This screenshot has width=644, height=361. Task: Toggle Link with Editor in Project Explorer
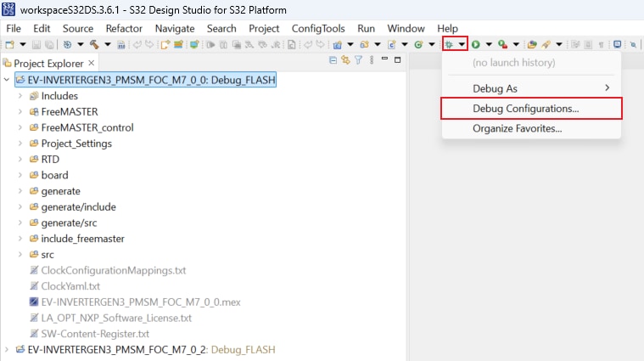[x=345, y=62]
